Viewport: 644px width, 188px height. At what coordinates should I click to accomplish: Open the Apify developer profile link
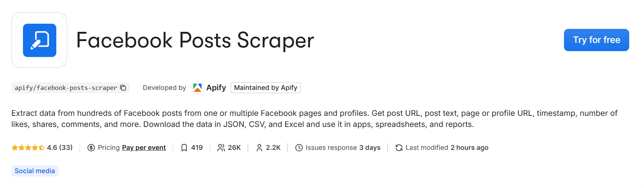[216, 88]
